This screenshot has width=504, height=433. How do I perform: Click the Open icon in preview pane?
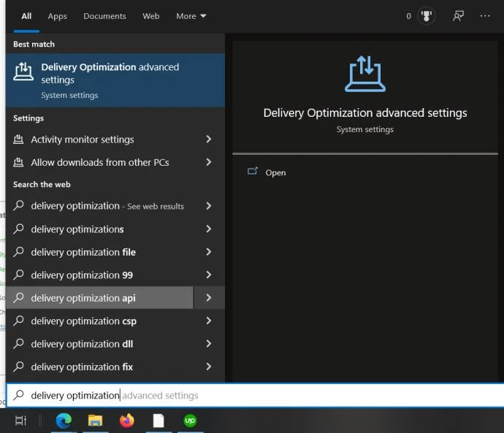click(253, 171)
